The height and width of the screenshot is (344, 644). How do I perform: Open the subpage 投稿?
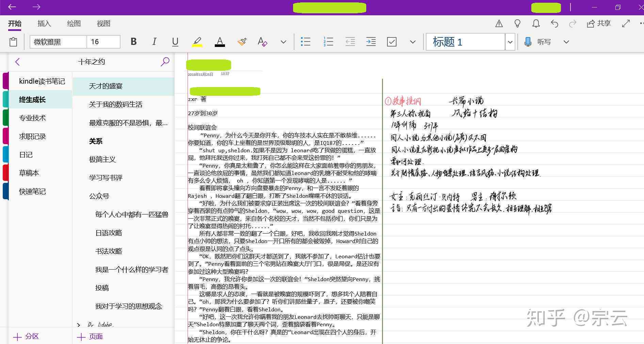click(124, 288)
